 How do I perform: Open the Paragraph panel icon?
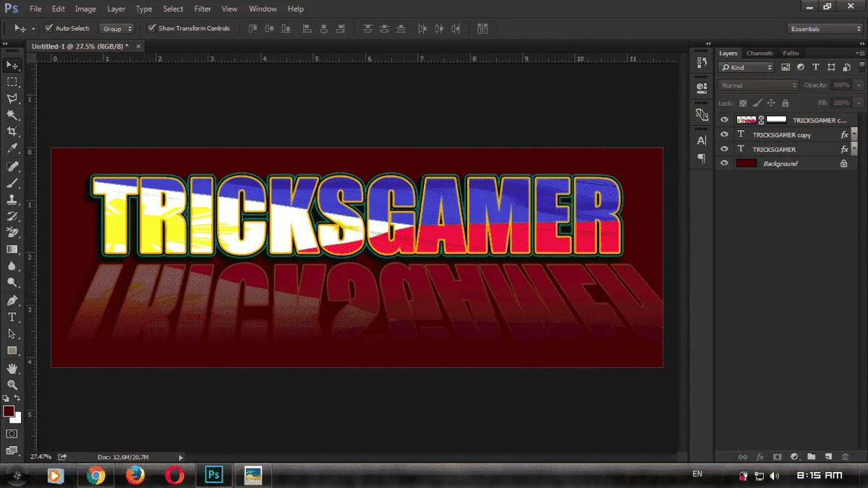pos(701,158)
